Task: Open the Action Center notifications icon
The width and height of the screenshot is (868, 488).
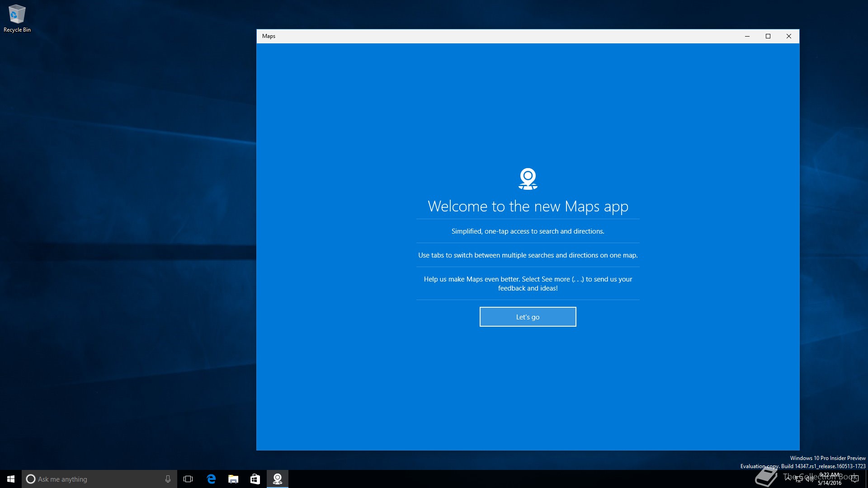Action: tap(854, 479)
